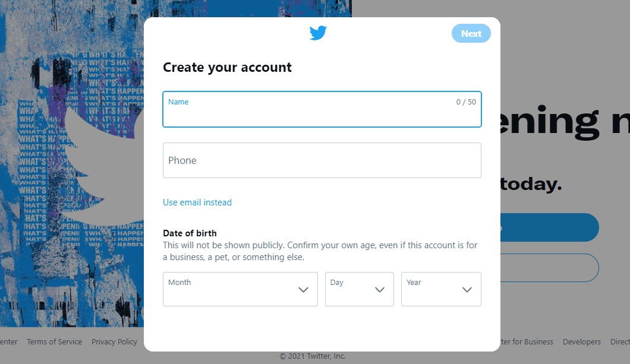Click into the Phone input field
The height and width of the screenshot is (364, 630).
pyautogui.click(x=322, y=160)
